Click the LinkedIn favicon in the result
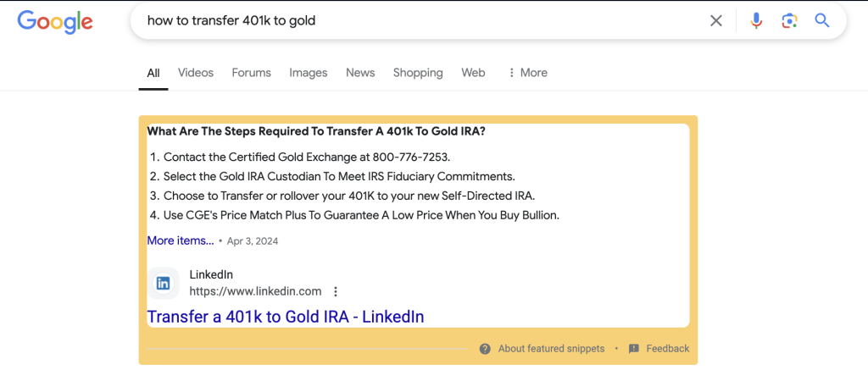This screenshot has height=381, width=868. point(163,283)
